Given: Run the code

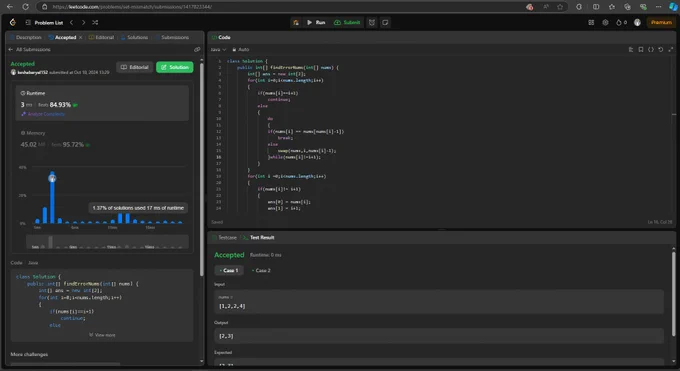Looking at the screenshot, I should point(316,23).
